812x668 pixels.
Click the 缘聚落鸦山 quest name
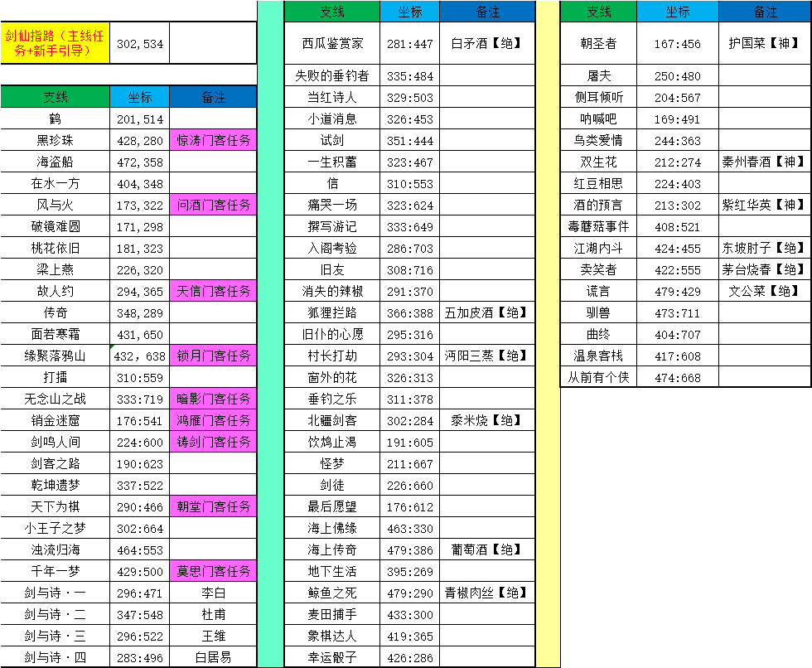(55, 356)
